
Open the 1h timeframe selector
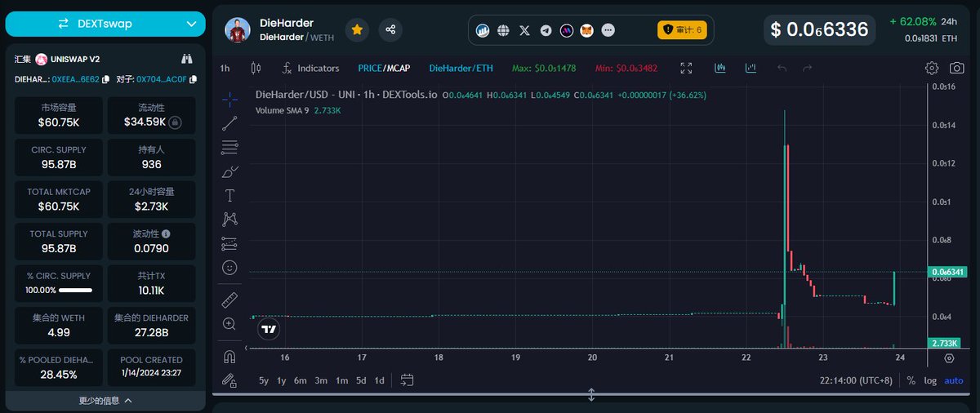[225, 69]
